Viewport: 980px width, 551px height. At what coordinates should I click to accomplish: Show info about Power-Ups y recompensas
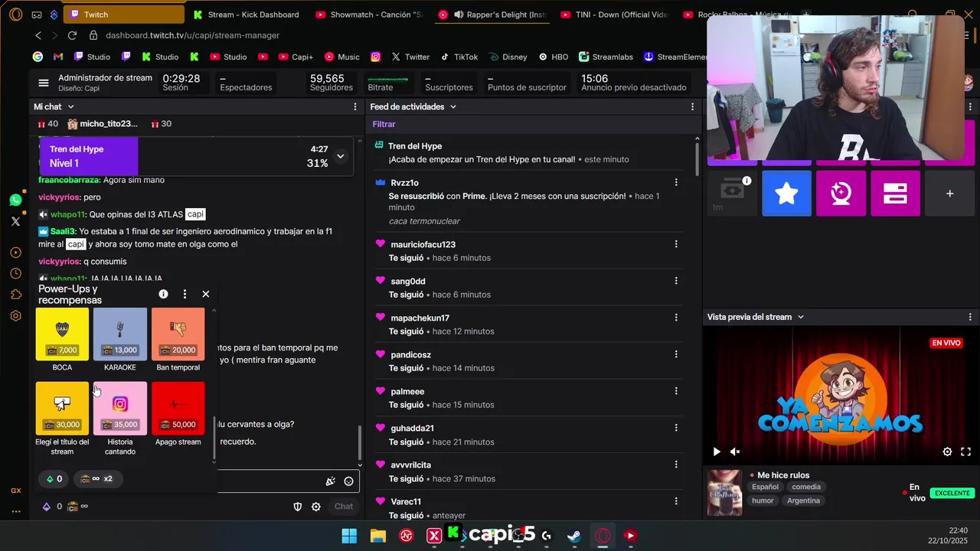coord(163,294)
